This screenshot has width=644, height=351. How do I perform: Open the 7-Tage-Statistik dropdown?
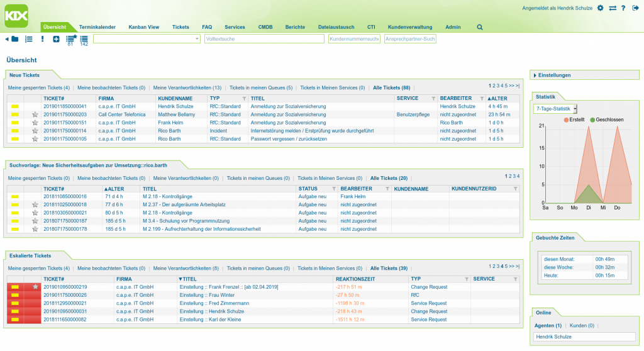click(x=555, y=109)
